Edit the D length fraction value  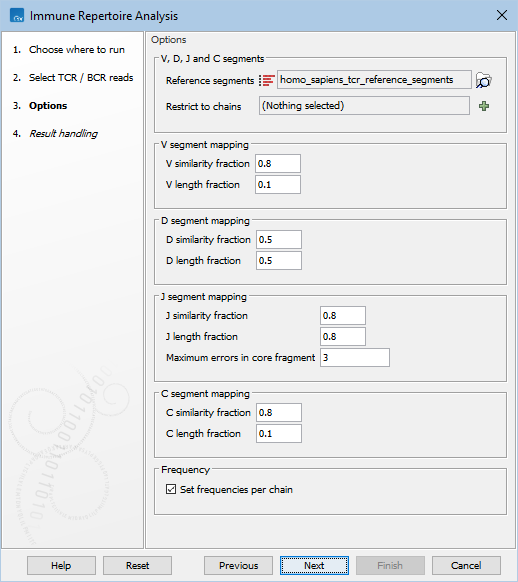(x=279, y=261)
